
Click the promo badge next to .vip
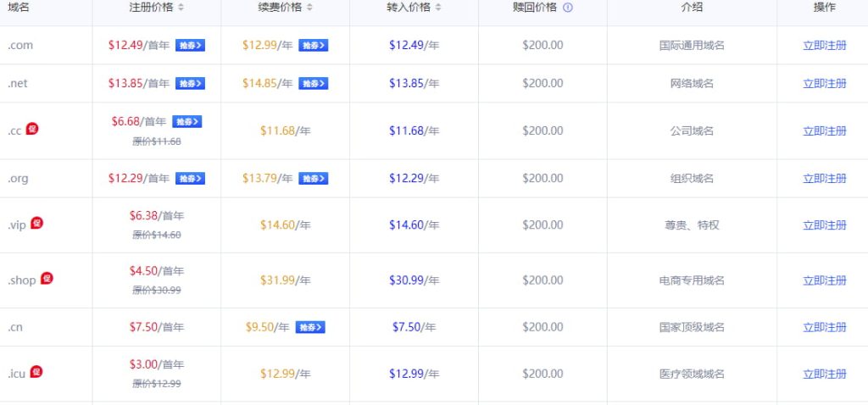coord(37,223)
